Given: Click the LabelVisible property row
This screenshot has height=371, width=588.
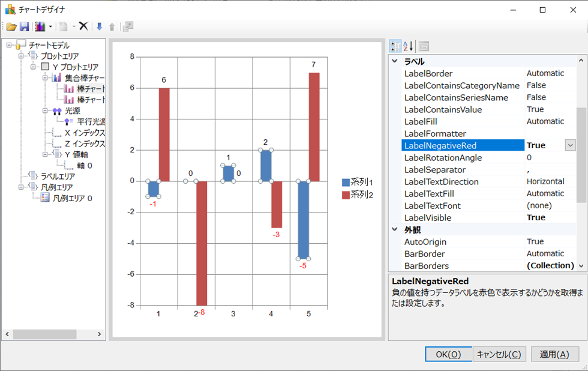Looking at the screenshot, I should tap(428, 217).
